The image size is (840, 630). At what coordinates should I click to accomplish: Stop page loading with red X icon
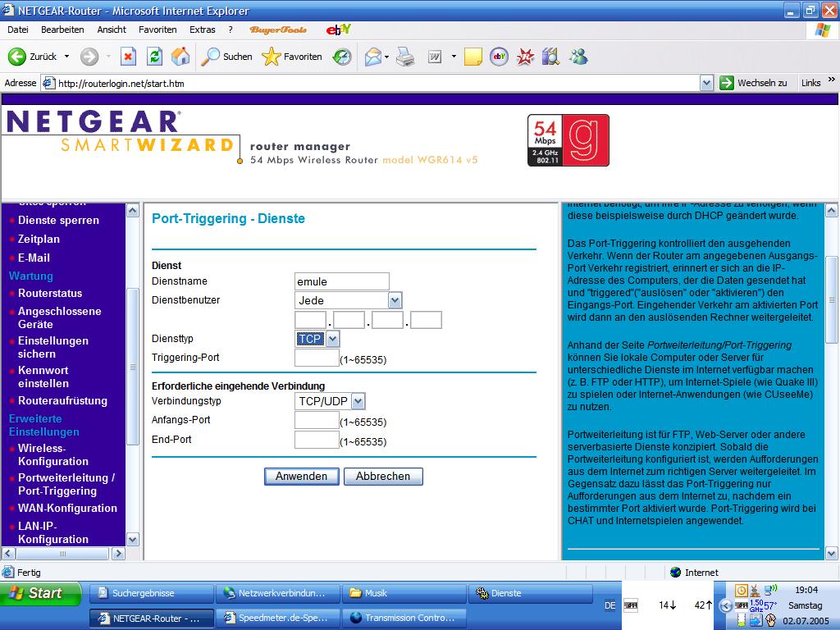pyautogui.click(x=128, y=57)
